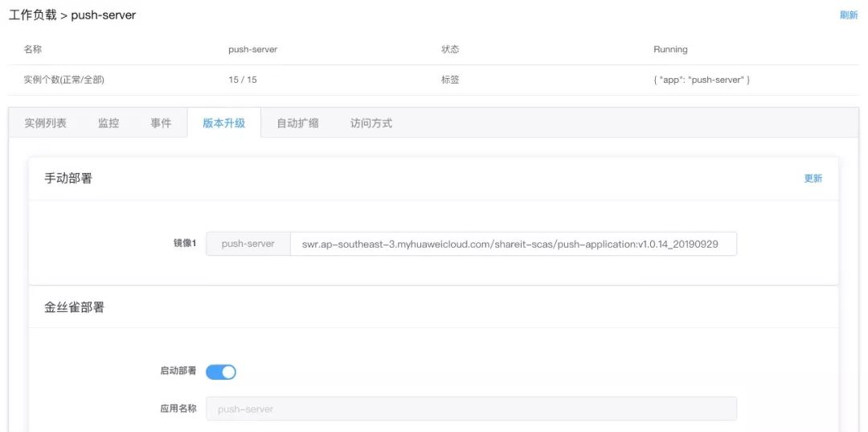Click the 更新 update link
The height and width of the screenshot is (432, 868).
[x=813, y=179]
